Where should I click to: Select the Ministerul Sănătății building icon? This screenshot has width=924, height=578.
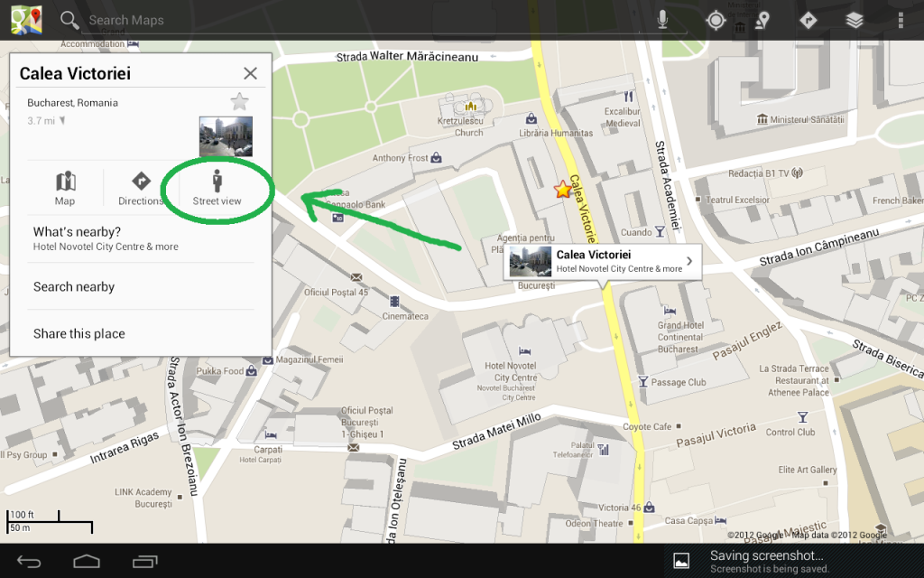762,119
